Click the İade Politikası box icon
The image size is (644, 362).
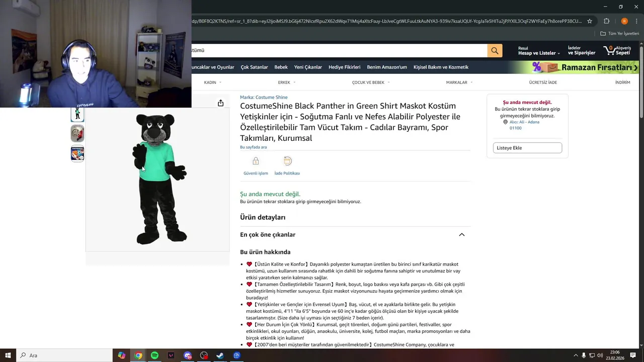point(287,161)
